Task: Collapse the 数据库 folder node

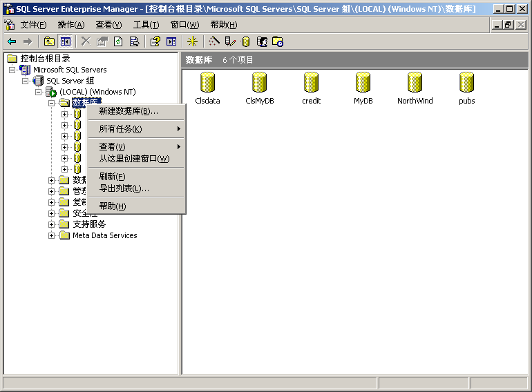Action: click(51, 103)
